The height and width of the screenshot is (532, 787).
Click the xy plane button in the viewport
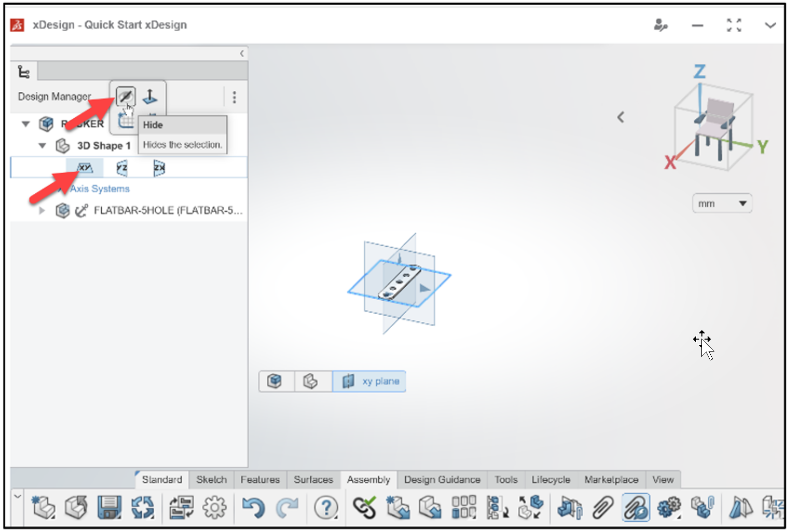point(369,381)
